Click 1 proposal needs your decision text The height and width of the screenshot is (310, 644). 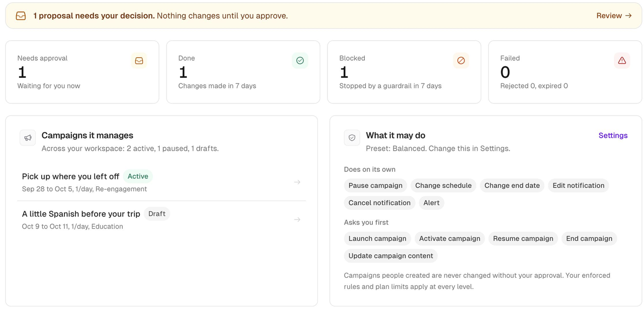tap(94, 16)
